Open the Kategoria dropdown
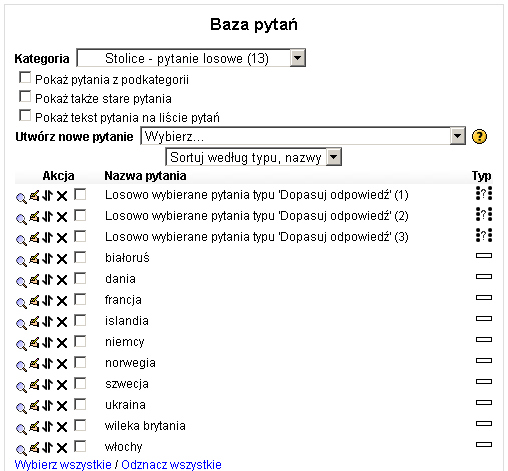This screenshot has height=471, width=508. tap(191, 58)
